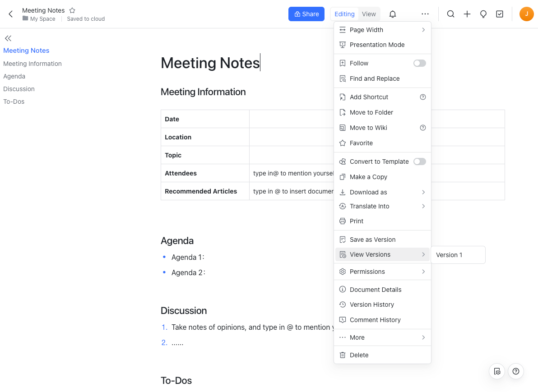Click the notifications bell icon
Viewport: 538px width, 392px height.
[393, 14]
